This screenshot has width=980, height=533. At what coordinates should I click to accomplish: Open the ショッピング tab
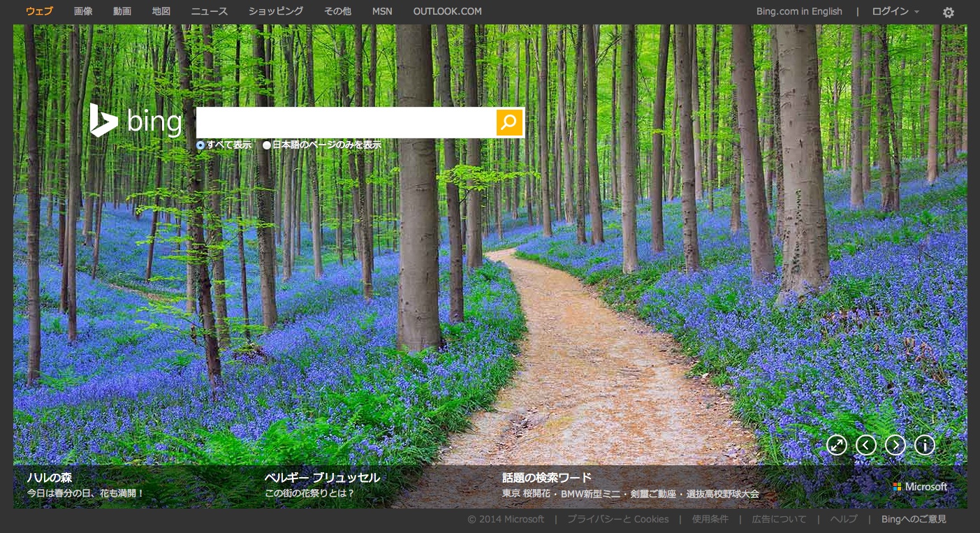[276, 11]
